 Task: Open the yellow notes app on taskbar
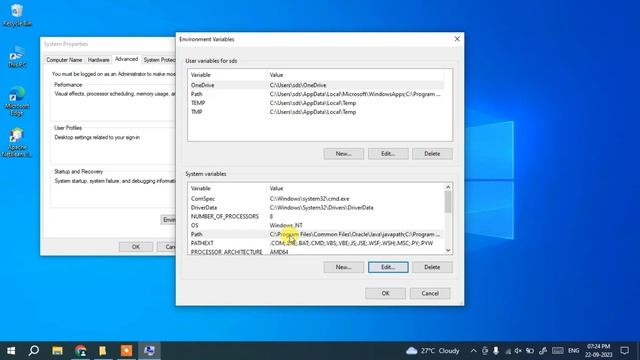(x=103, y=351)
